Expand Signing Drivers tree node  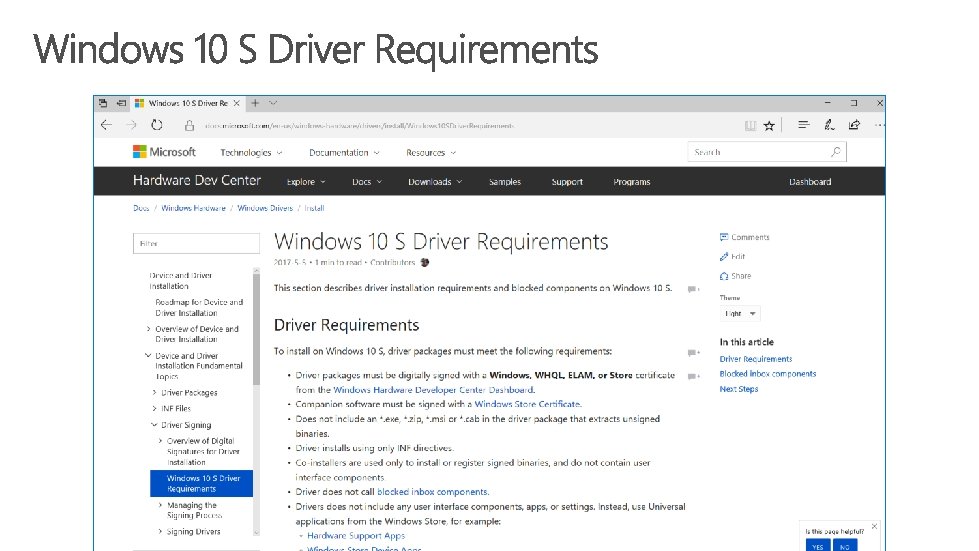coord(160,532)
